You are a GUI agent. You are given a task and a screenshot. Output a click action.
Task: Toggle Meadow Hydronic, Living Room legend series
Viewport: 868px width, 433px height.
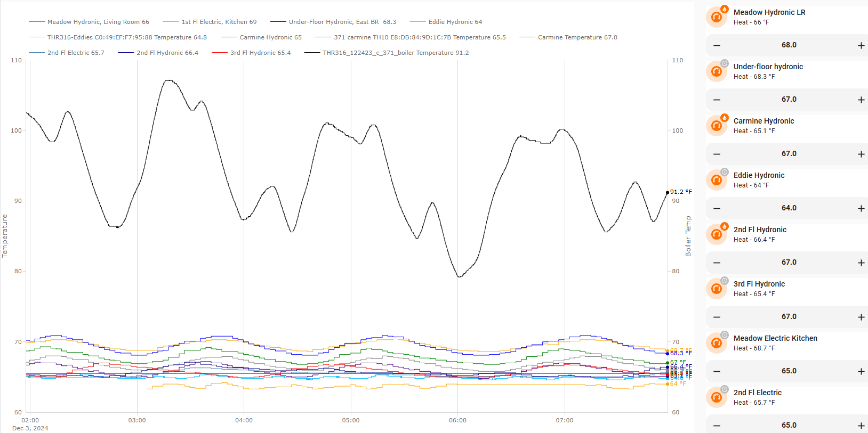pyautogui.click(x=89, y=22)
